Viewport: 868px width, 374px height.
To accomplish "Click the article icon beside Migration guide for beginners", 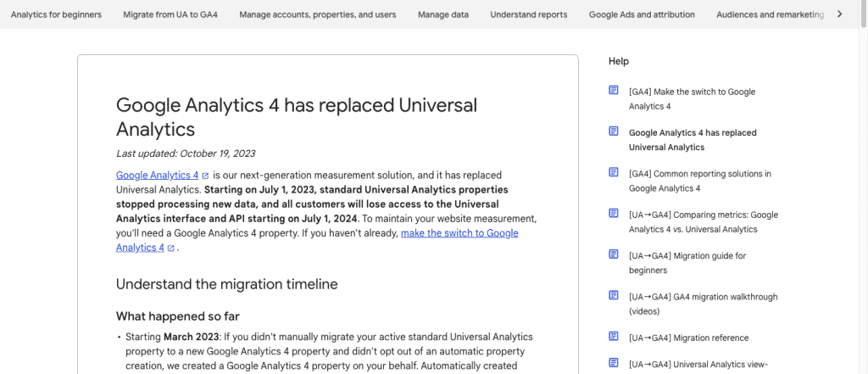I will coord(614,254).
